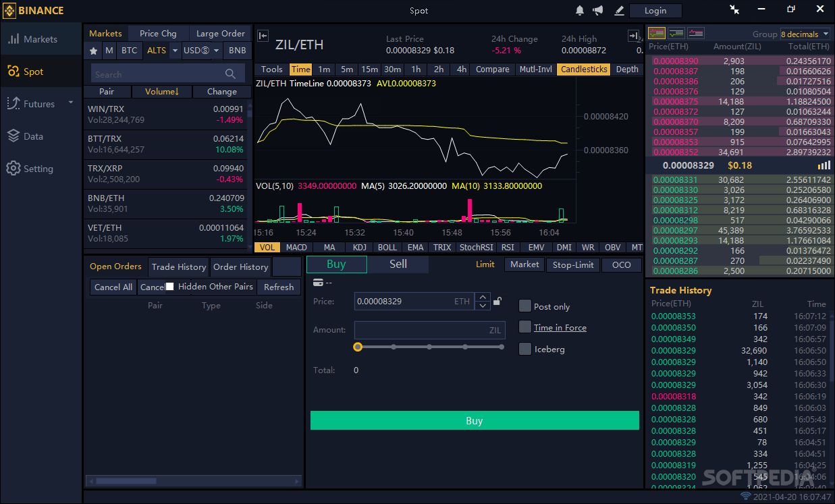Image resolution: width=835 pixels, height=504 pixels.
Task: Show favorites with the star icon
Action: 94,51
